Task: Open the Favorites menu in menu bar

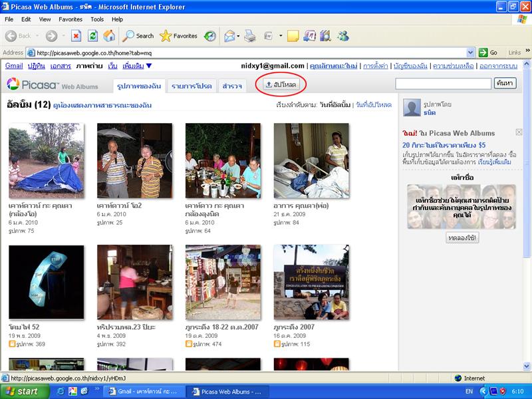Action: click(x=70, y=19)
